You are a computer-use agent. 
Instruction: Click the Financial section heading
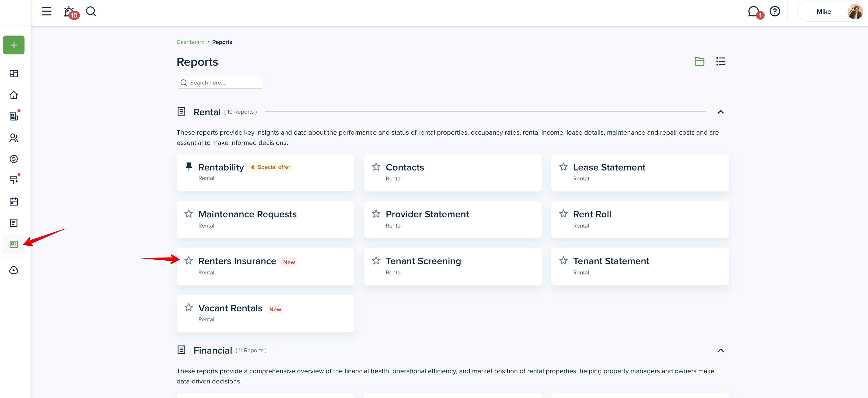tap(213, 351)
